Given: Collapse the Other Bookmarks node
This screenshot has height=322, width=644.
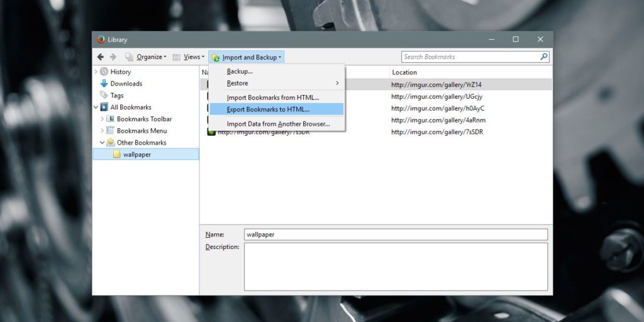Looking at the screenshot, I should coord(103,143).
